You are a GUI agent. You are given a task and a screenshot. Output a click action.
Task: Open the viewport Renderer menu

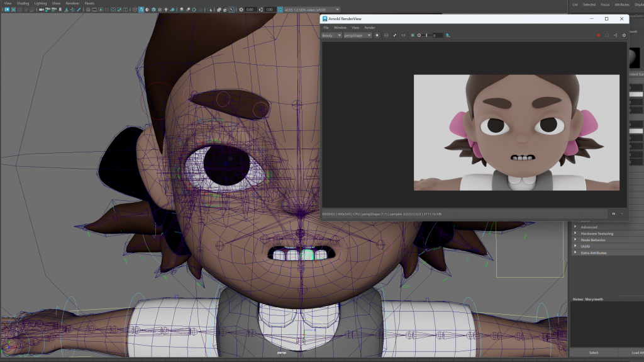(73, 3)
